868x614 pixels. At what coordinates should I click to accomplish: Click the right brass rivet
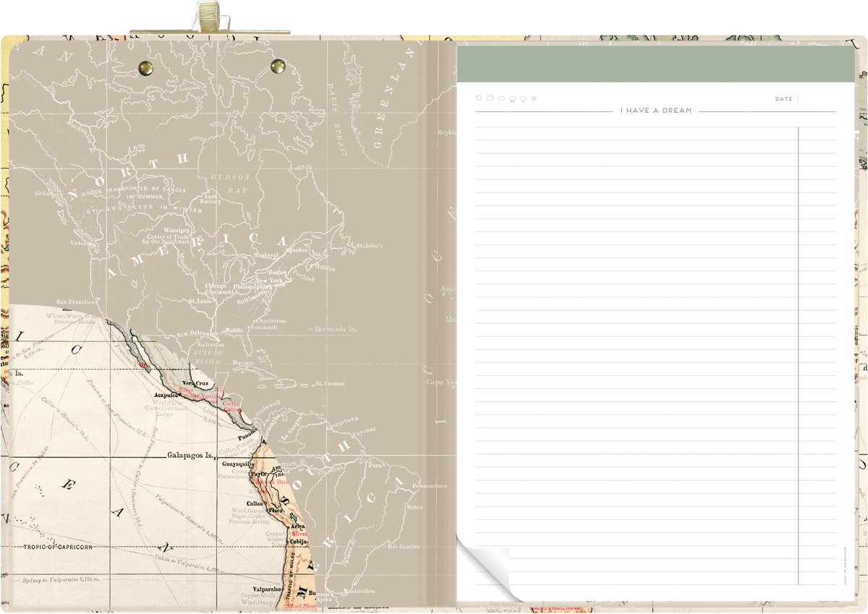point(277,67)
